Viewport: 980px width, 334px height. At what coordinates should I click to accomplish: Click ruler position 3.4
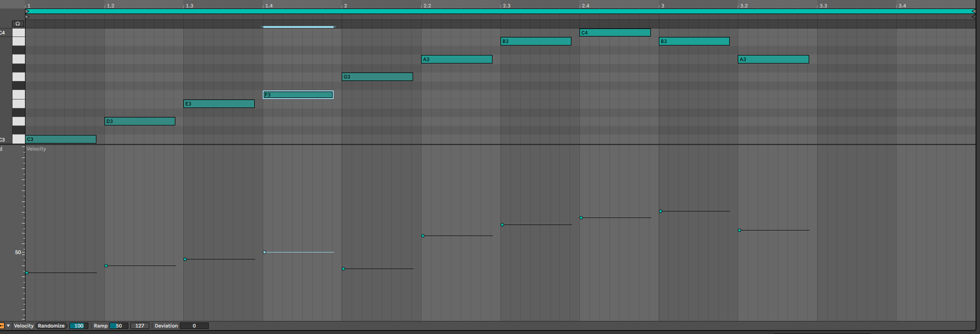point(902,6)
